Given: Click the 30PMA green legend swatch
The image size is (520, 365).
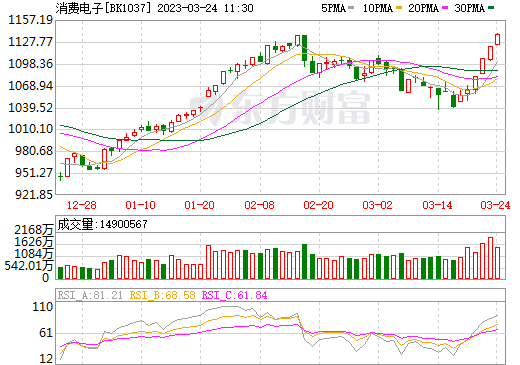Looking at the screenshot, I should coord(491,8).
